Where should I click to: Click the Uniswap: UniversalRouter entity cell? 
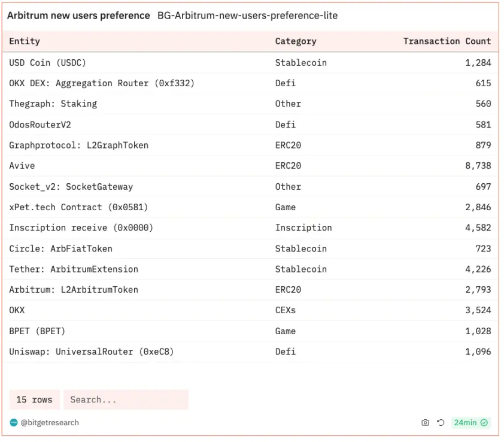point(92,352)
